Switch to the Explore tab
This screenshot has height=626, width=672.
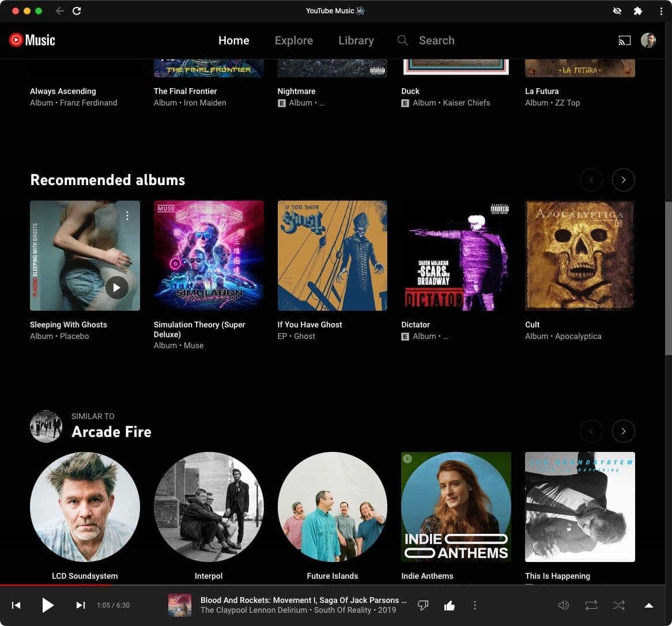pos(294,40)
